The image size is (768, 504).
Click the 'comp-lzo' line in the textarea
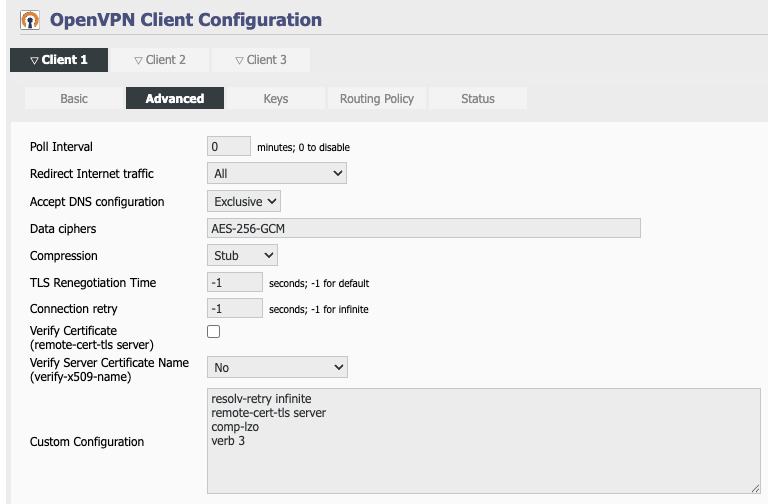[x=235, y=427]
